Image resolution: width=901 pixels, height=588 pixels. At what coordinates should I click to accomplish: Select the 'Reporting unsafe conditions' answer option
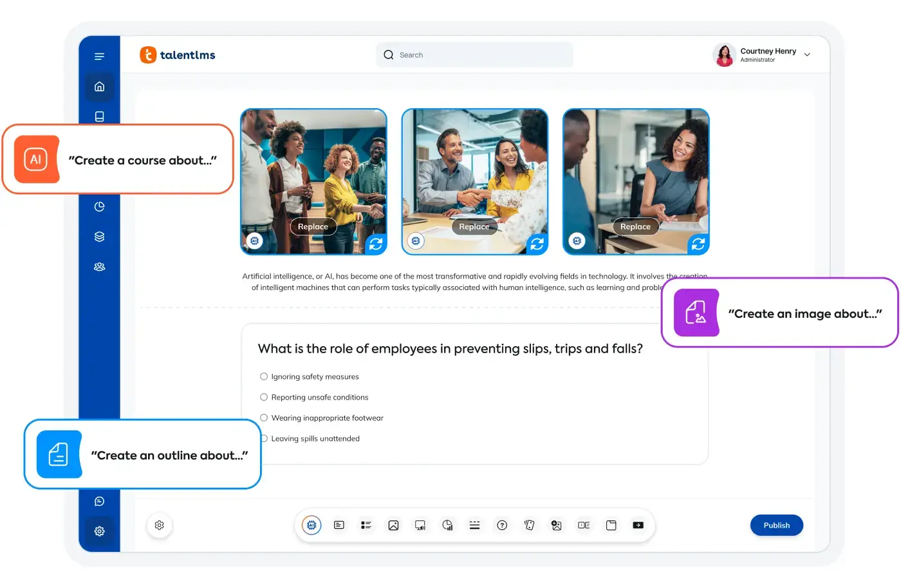264,397
